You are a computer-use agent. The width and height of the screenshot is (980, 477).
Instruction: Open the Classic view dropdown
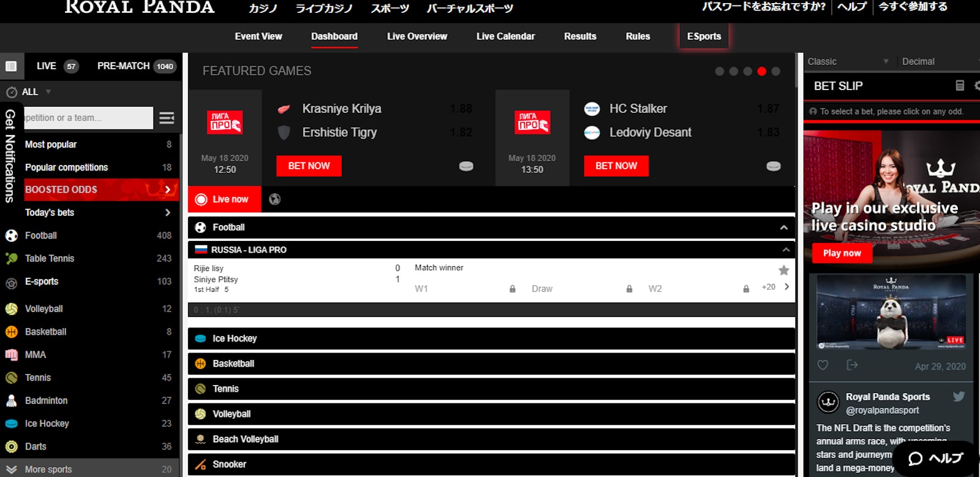(848, 61)
